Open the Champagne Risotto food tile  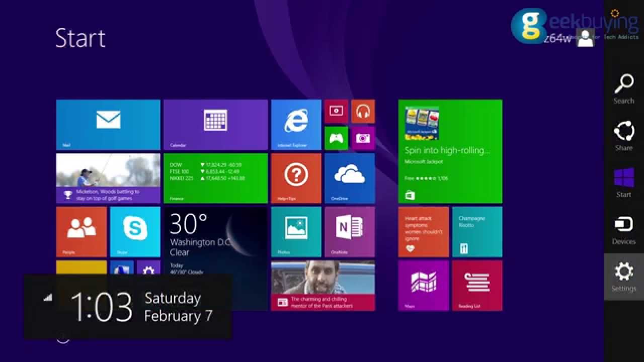(477, 232)
